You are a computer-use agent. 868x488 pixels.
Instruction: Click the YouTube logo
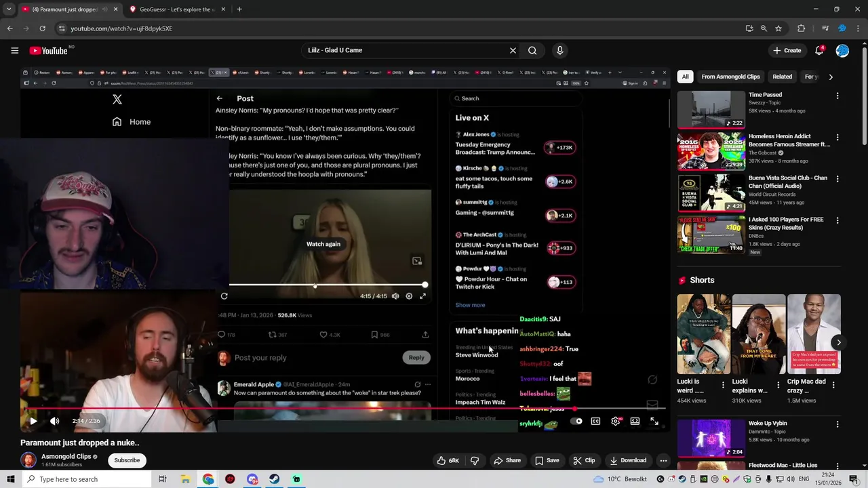[48, 50]
